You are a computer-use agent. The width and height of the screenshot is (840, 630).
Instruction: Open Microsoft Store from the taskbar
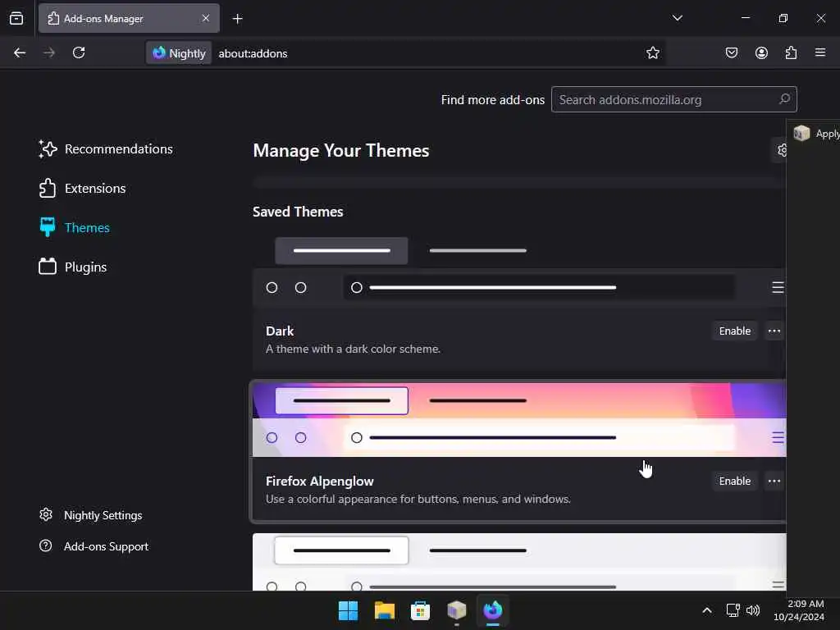[421, 610]
